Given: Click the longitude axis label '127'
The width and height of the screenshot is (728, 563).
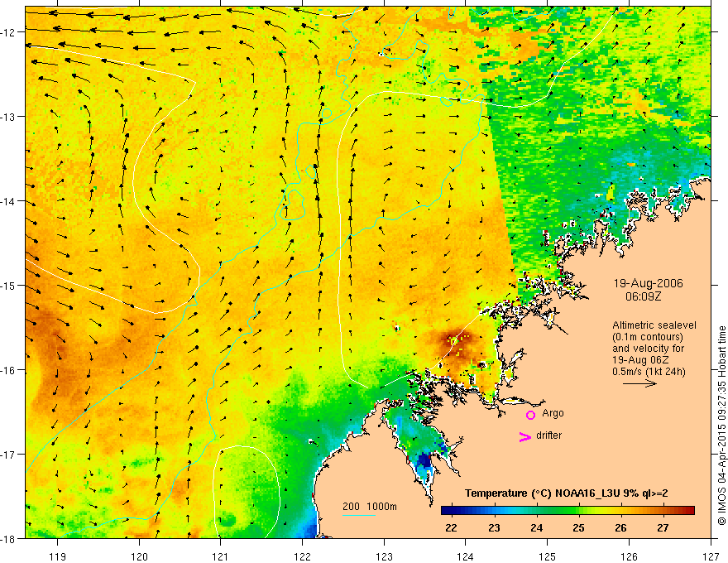Looking at the screenshot, I should point(711,556).
